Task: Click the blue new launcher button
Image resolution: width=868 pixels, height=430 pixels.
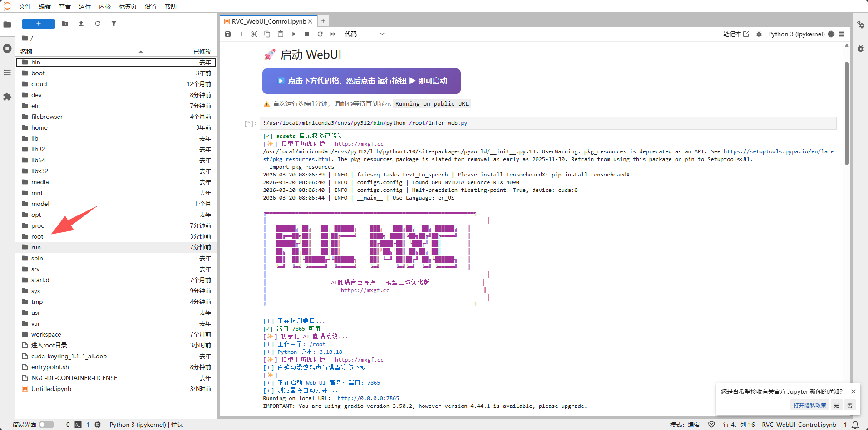Action: coord(39,24)
